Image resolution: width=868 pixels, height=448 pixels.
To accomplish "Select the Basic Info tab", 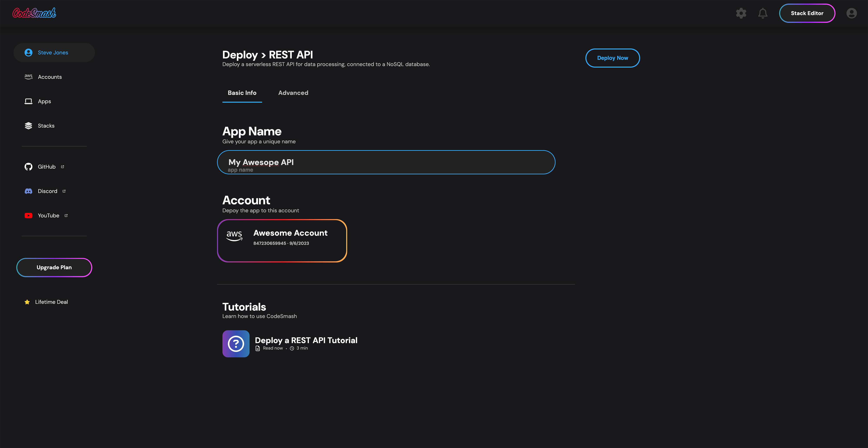I will click(x=242, y=93).
